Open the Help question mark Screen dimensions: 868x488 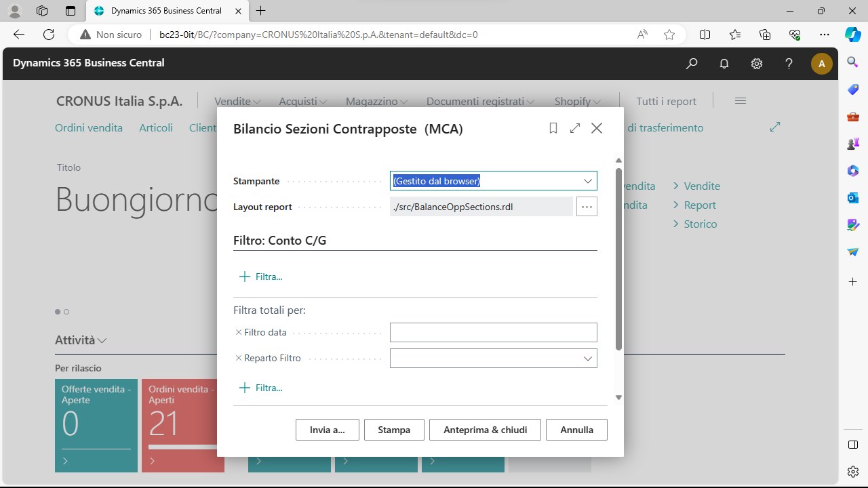point(789,63)
